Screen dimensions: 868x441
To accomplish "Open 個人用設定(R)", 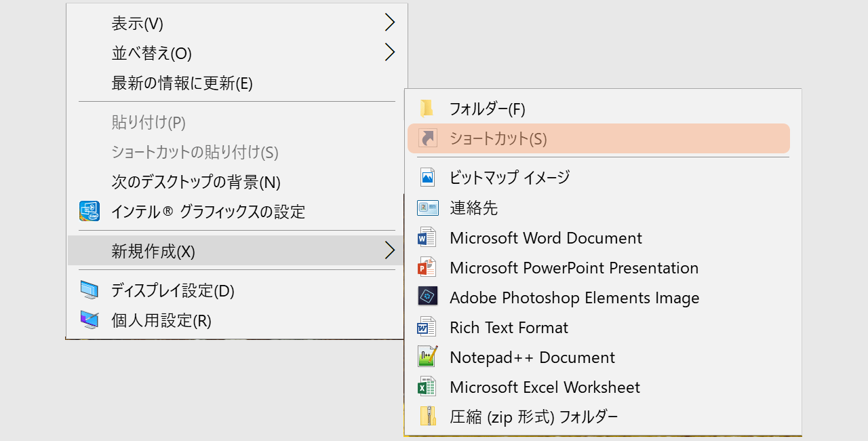I will (237, 320).
